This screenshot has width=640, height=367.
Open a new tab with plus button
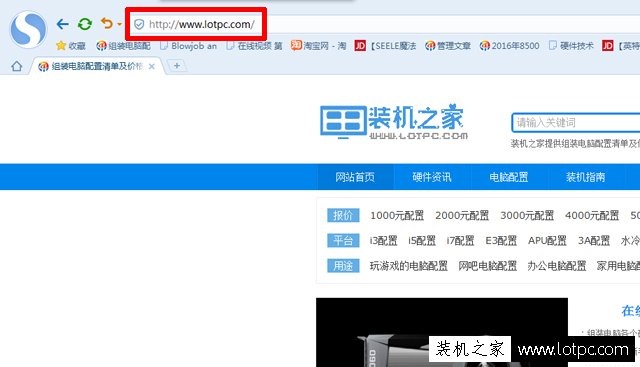click(177, 65)
